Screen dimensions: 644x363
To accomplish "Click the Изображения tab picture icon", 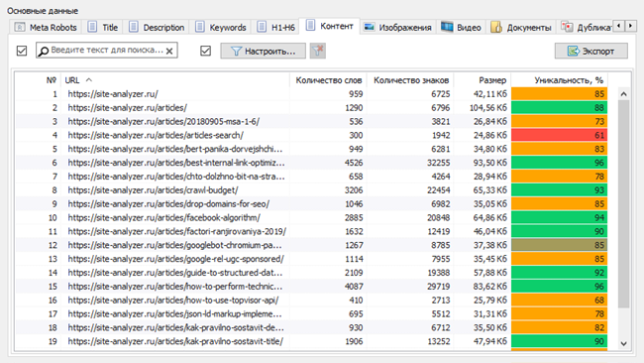I will click(x=369, y=27).
